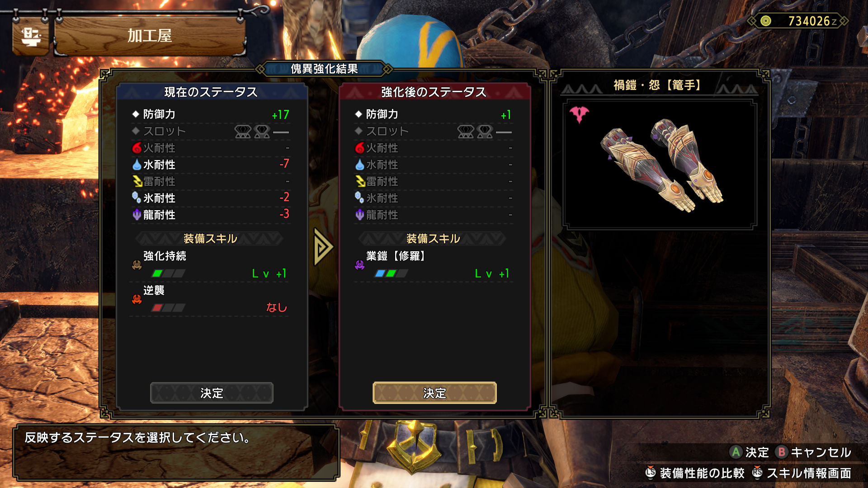
Task: Confirm upgraded status with highlighted 決定 button
Action: (x=434, y=393)
